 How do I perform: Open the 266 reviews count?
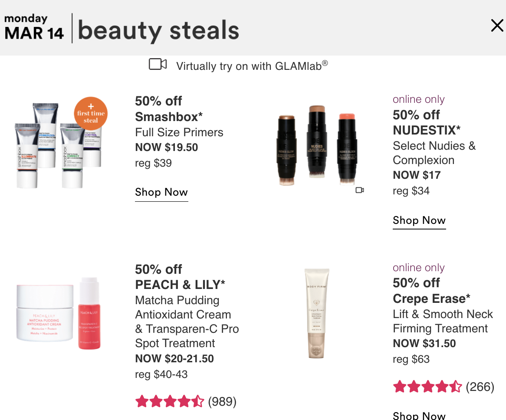coord(480,387)
